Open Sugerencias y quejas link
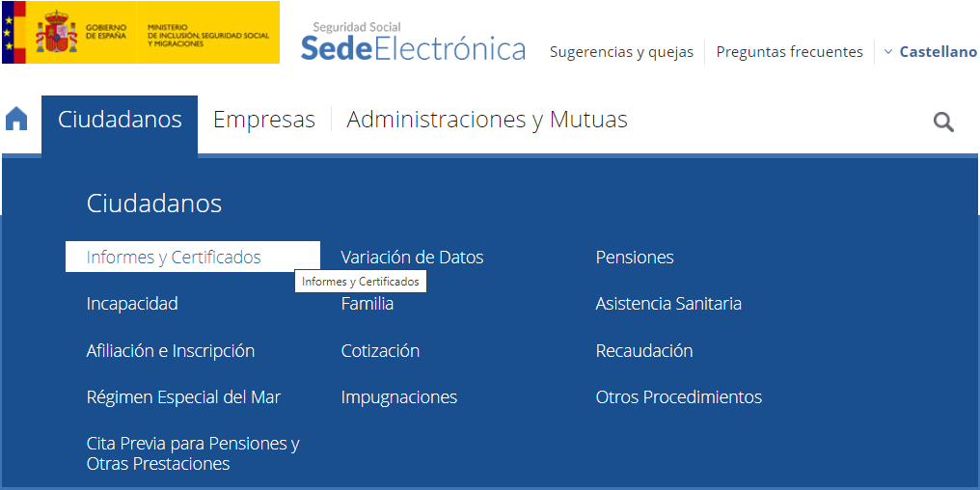The height and width of the screenshot is (490, 980). 621,52
